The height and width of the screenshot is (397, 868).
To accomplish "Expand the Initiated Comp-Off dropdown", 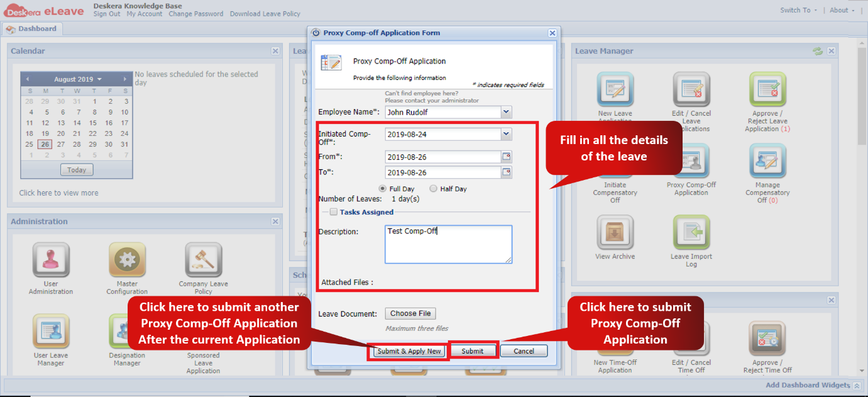I will (505, 134).
